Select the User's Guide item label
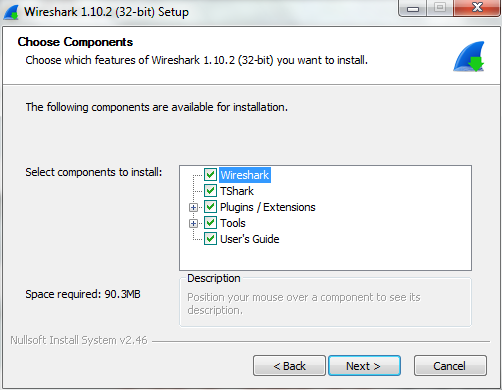This screenshot has height=390, width=502. pyautogui.click(x=250, y=239)
